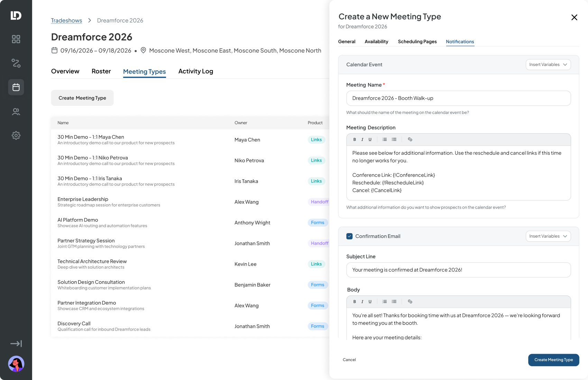The image size is (588, 380).
Task: Switch to the General tab
Action: point(347,41)
